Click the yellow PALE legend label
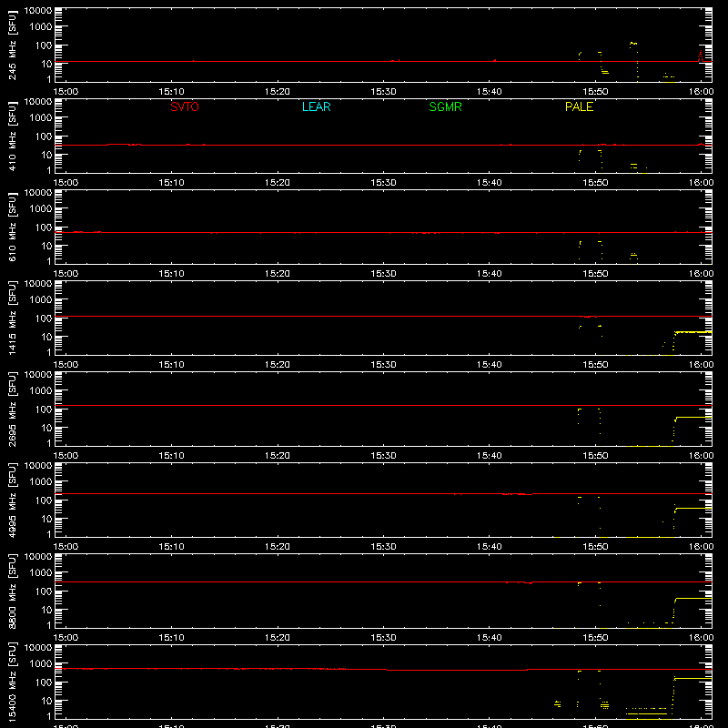The image size is (728, 728). pyautogui.click(x=579, y=106)
